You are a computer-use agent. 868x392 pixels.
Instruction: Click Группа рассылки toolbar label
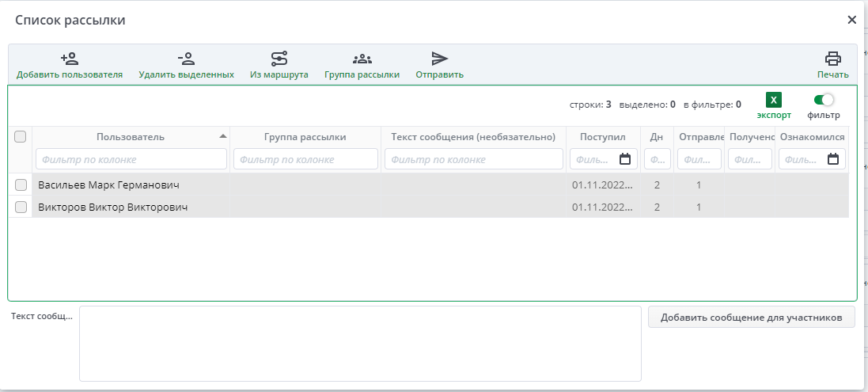[x=362, y=74]
